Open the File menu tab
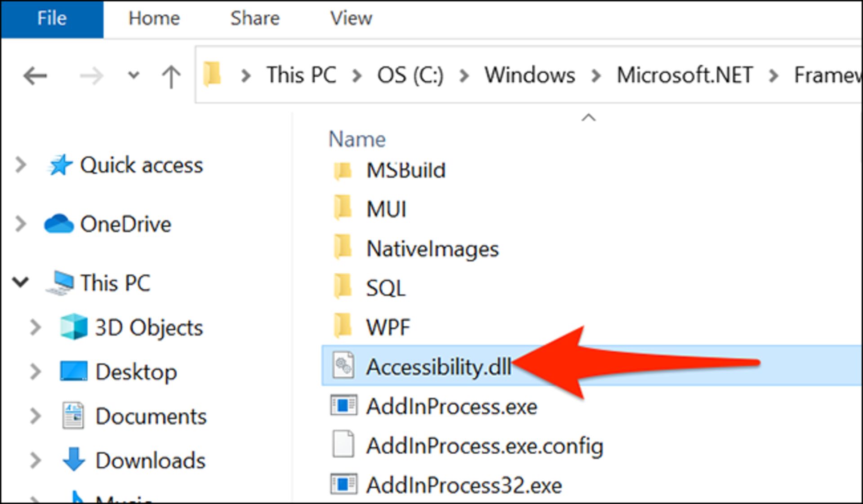863x504 pixels. (x=52, y=18)
